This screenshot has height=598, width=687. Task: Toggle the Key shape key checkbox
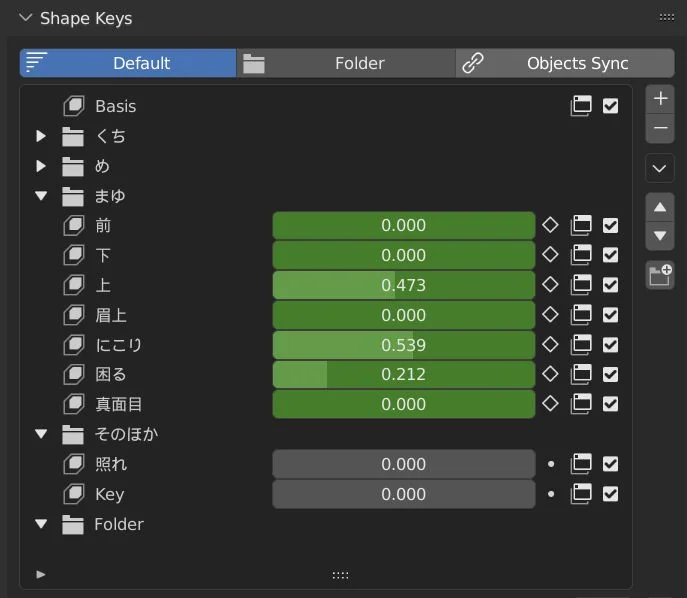610,494
